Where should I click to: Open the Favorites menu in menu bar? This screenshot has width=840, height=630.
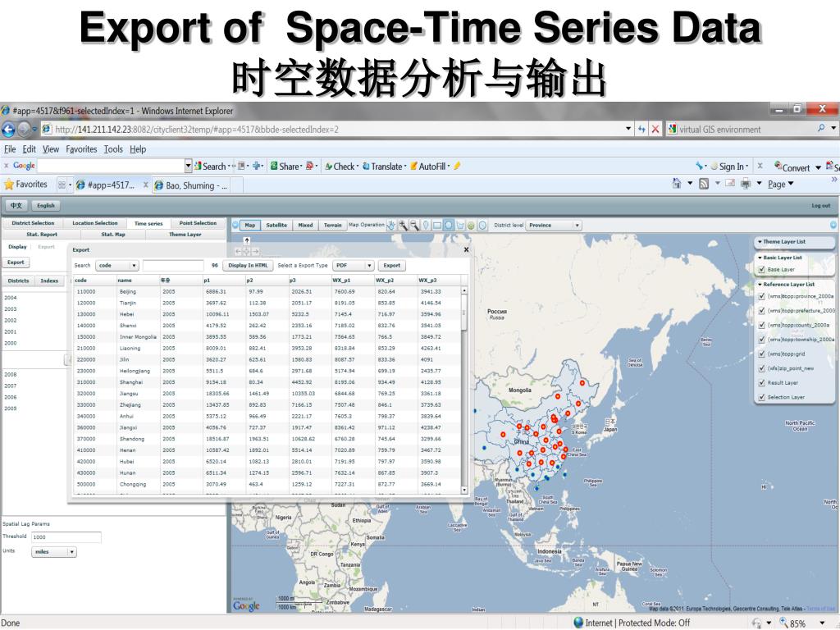(x=81, y=149)
